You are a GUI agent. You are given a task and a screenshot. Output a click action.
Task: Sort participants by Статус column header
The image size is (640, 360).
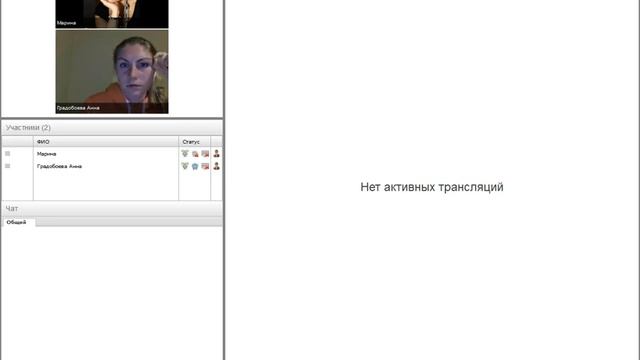tap(194, 142)
